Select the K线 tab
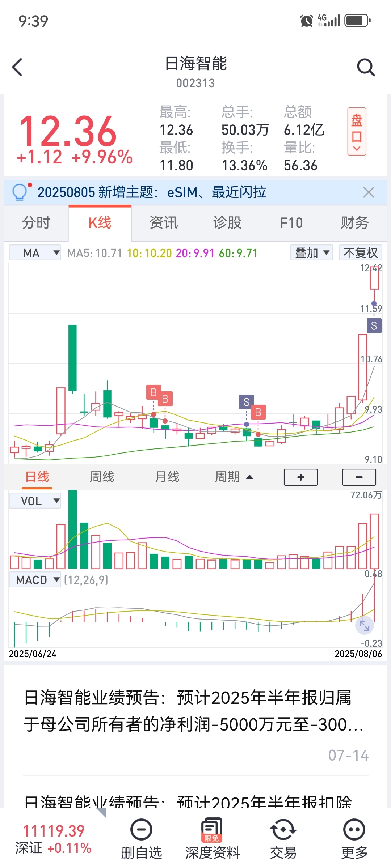Screen dimensions: 391x868 point(100,222)
